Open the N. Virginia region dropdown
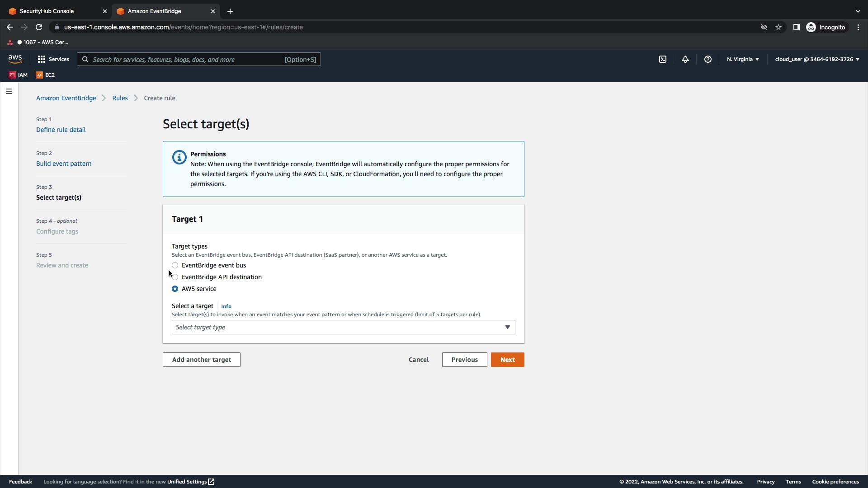This screenshot has height=488, width=868. 743,59
